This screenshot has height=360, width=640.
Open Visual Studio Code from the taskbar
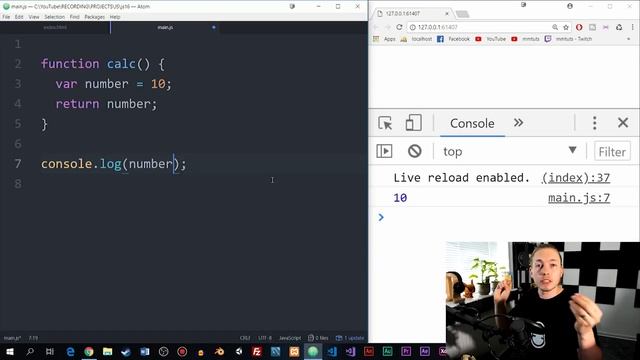click(x=331, y=351)
